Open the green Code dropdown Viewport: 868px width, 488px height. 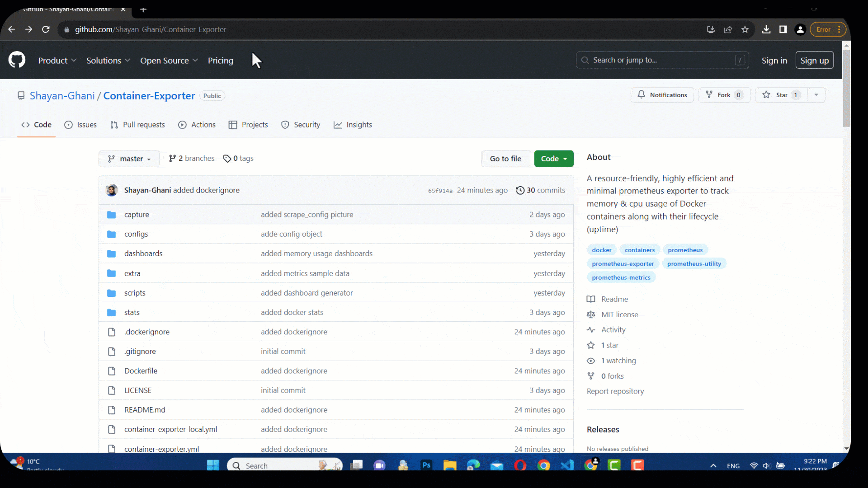coord(554,159)
